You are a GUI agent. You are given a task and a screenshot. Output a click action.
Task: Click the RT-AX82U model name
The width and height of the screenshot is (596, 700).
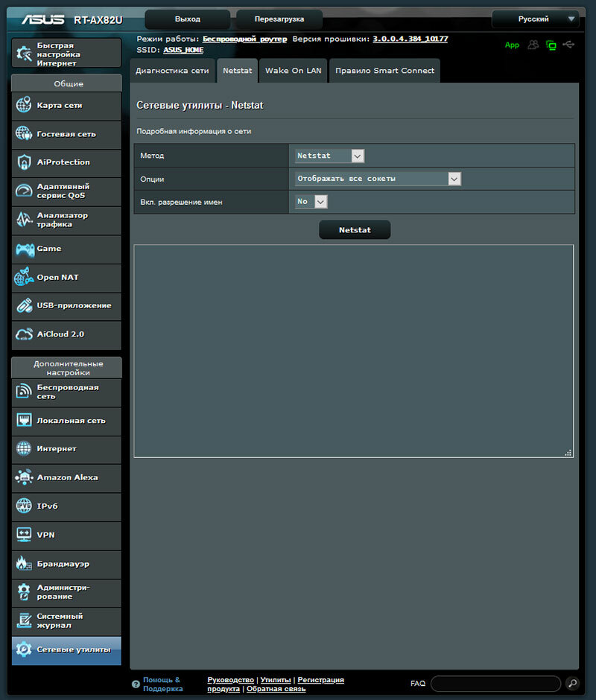point(98,20)
